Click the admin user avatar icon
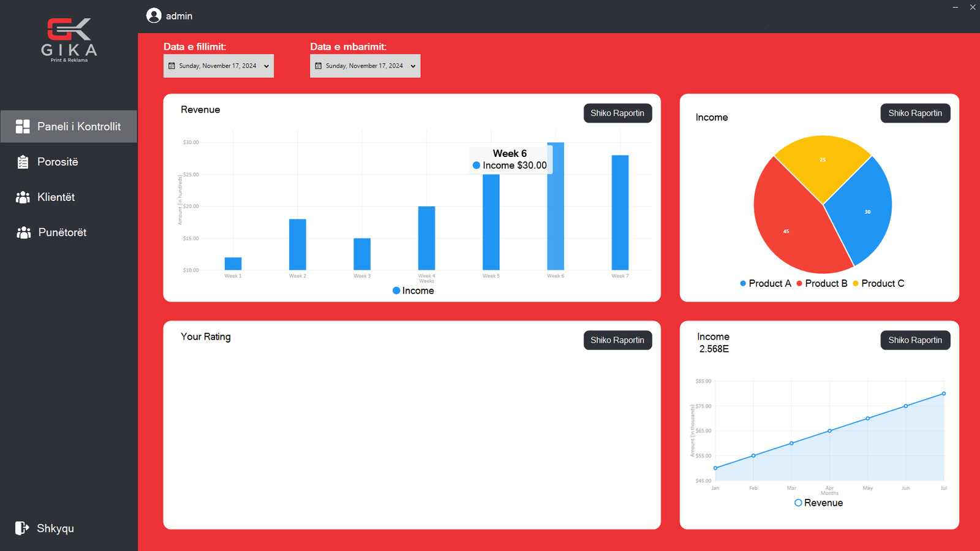 tap(154, 16)
